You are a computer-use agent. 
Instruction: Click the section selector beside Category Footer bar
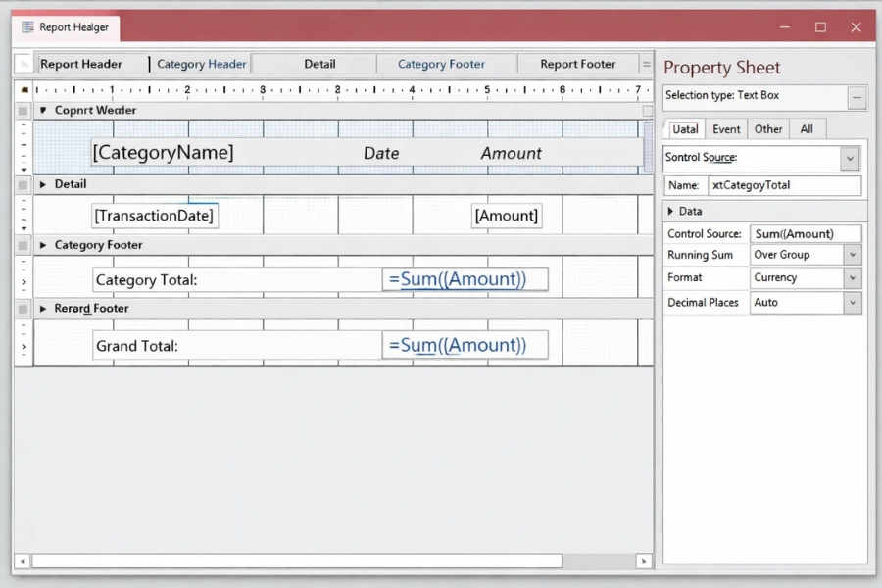click(x=24, y=245)
